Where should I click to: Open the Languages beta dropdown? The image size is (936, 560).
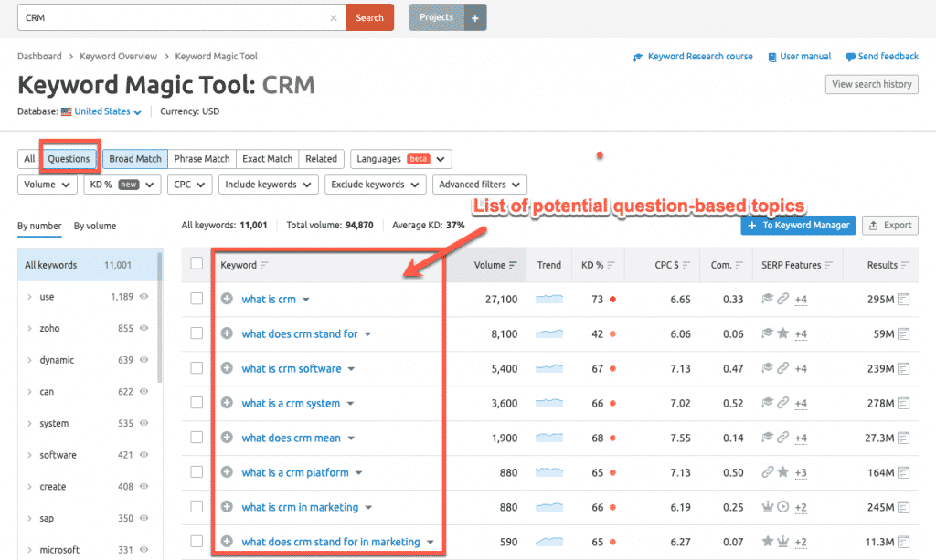pos(399,158)
